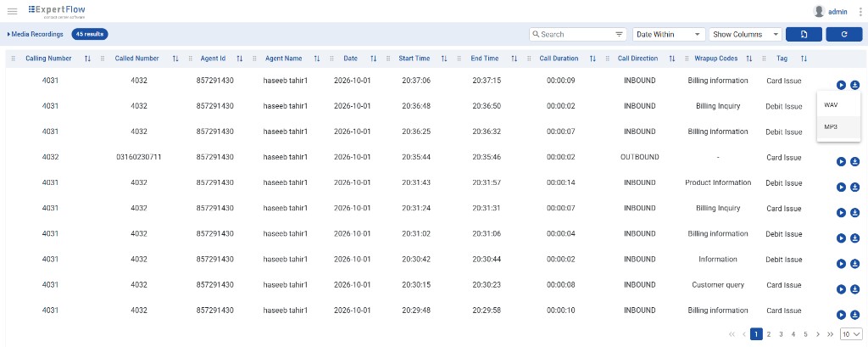Sort table by Call Duration
This screenshot has height=347, width=868.
pos(593,59)
